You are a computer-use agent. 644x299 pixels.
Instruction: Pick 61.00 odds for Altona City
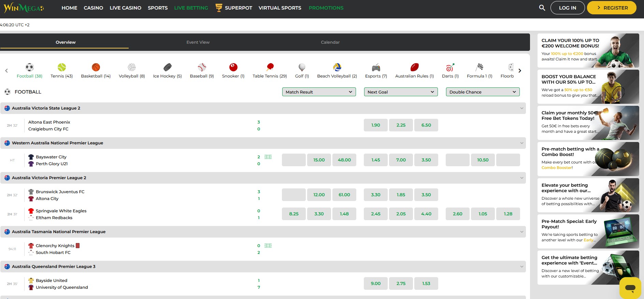point(344,195)
